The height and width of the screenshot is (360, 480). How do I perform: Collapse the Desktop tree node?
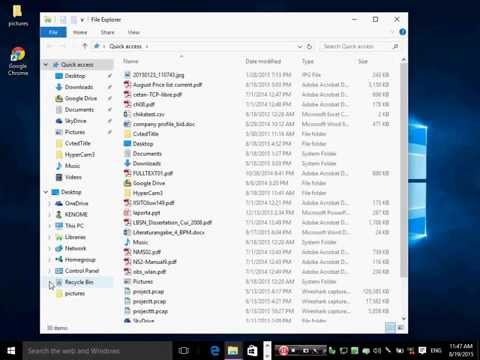pyautogui.click(x=46, y=192)
